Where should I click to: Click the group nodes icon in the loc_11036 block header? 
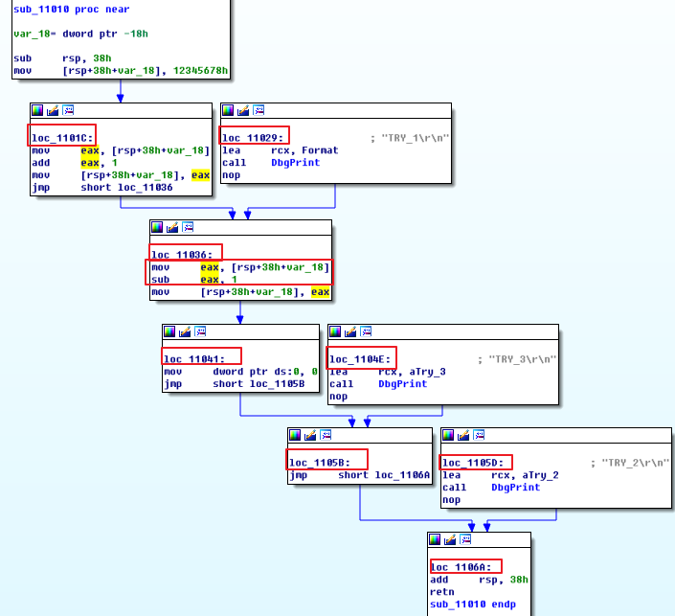[x=188, y=227]
